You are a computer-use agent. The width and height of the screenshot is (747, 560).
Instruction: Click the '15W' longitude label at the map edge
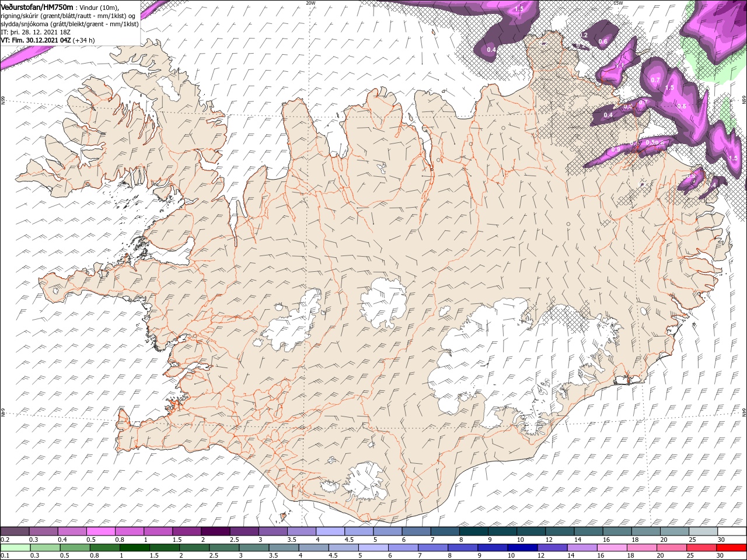[x=618, y=2]
